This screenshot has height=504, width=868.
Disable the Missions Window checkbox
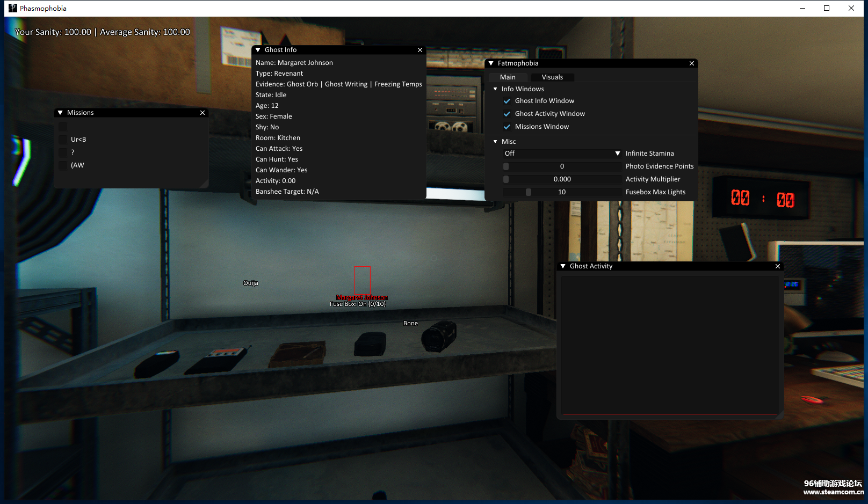point(507,127)
